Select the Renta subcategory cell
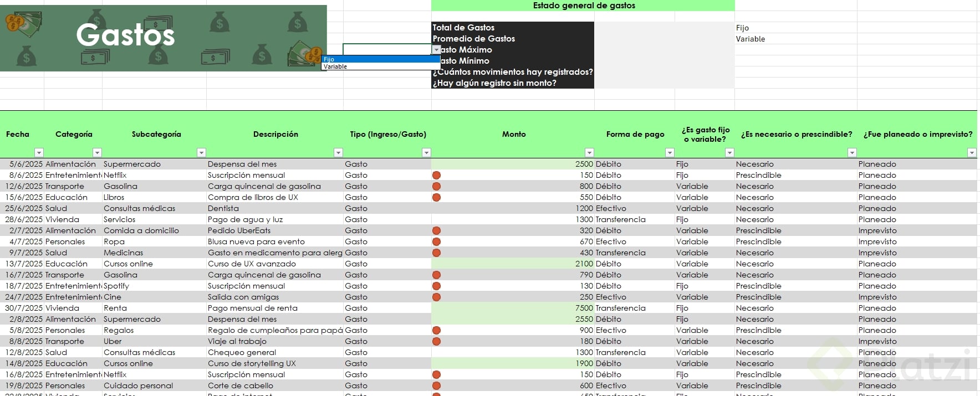 tap(155, 308)
